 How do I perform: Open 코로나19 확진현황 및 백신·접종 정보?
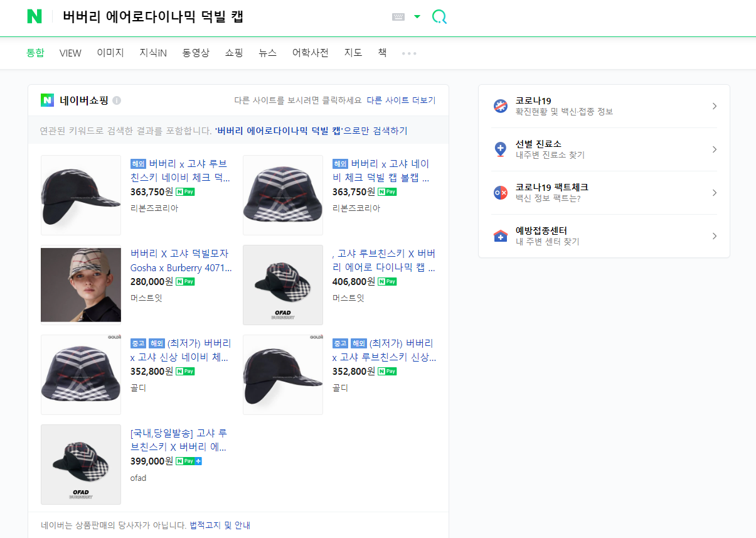[564, 106]
